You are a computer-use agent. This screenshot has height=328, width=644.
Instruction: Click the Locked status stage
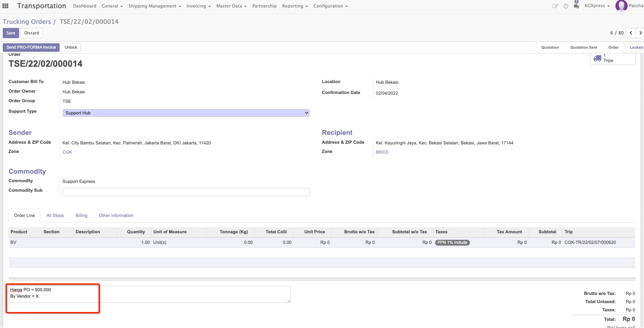636,48
